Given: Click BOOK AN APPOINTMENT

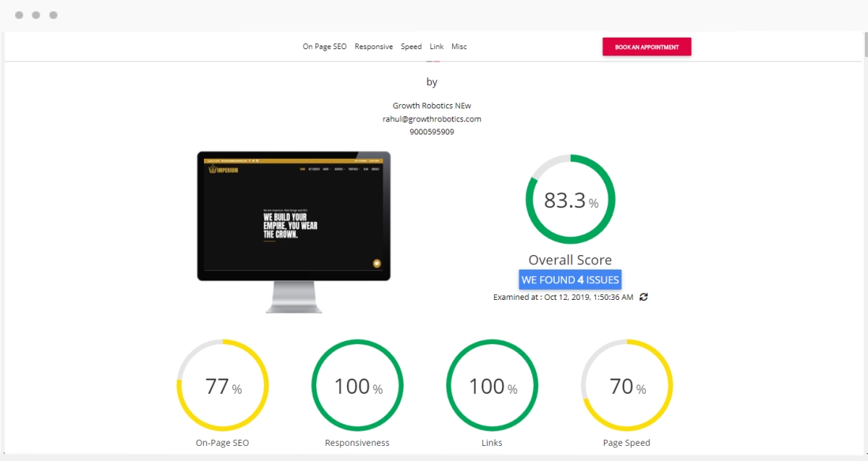Looking at the screenshot, I should pyautogui.click(x=646, y=46).
